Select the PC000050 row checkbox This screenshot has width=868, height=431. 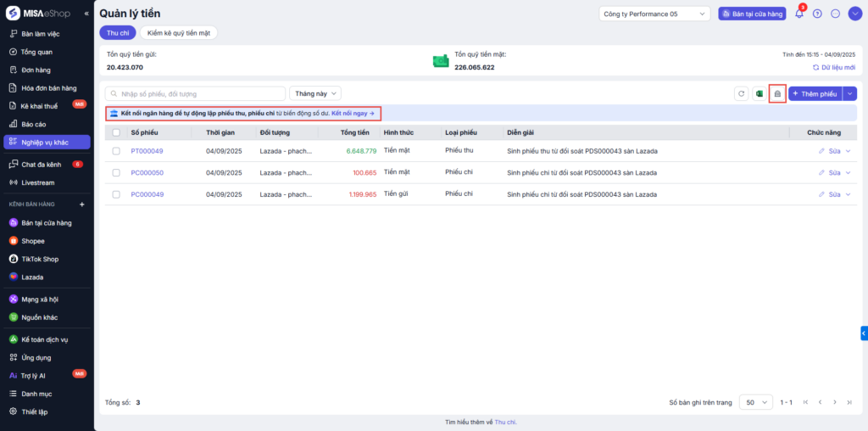pos(116,172)
